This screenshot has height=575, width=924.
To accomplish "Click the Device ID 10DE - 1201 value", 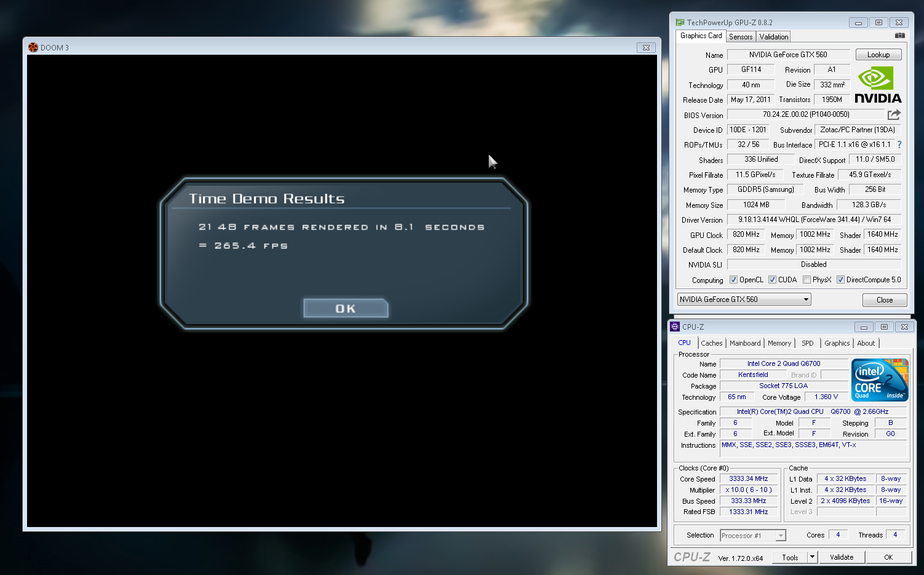I will tap(748, 130).
